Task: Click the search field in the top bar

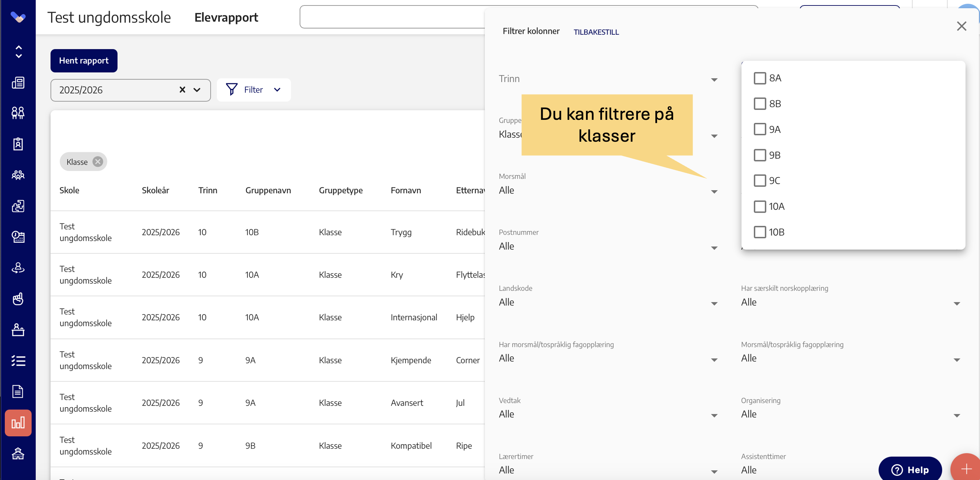Action: (x=392, y=17)
